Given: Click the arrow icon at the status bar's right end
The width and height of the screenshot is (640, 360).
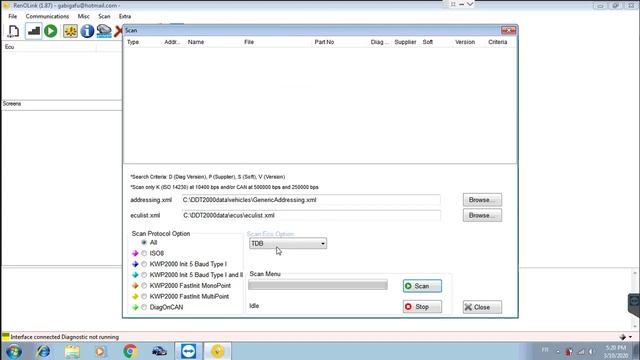Looking at the screenshot, I should point(622,337).
